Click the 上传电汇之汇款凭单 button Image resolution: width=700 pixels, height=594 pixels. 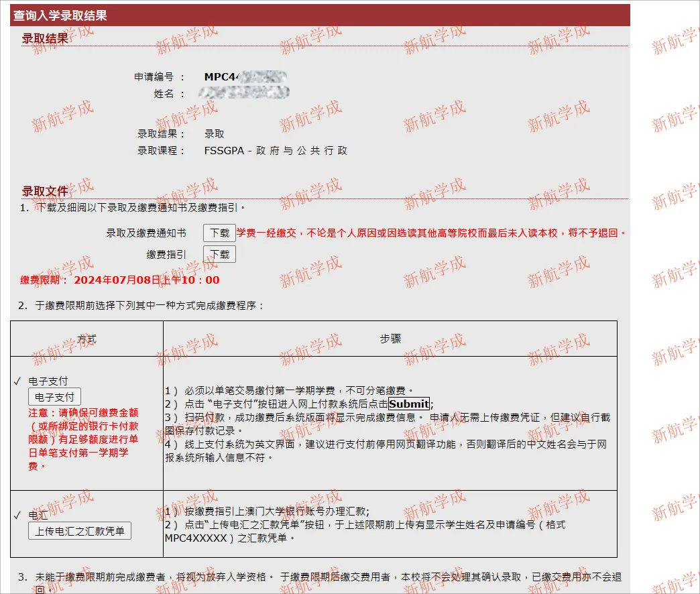pyautogui.click(x=80, y=531)
